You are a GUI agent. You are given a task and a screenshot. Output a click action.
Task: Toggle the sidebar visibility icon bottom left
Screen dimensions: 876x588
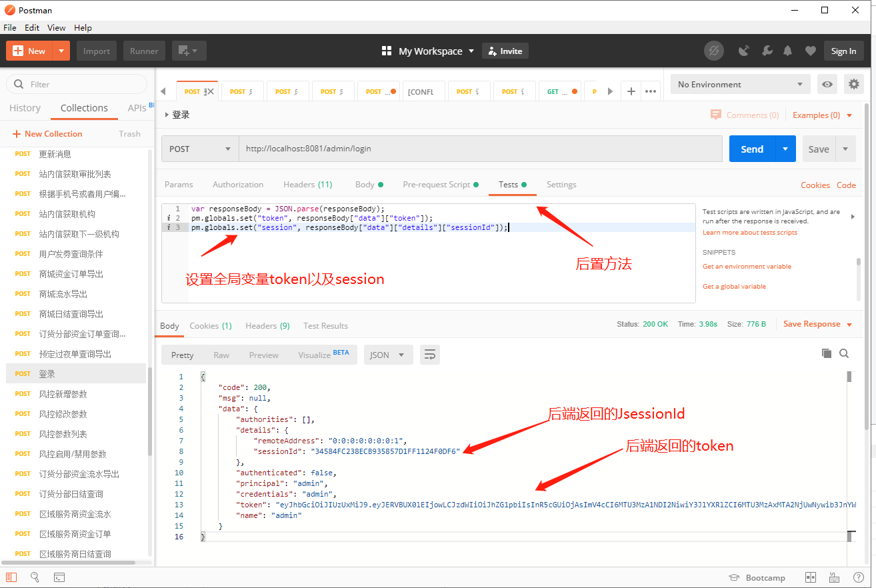coord(11,577)
